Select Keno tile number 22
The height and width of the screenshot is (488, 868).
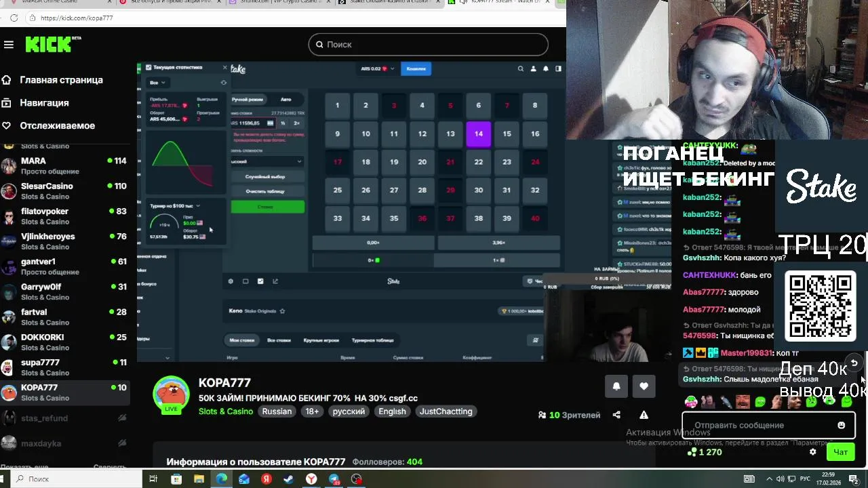479,162
